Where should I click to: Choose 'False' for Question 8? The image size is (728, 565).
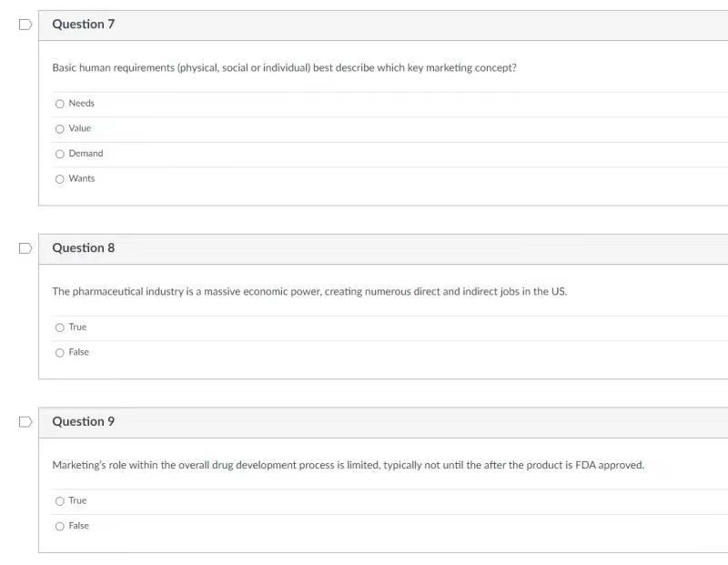[x=59, y=352]
